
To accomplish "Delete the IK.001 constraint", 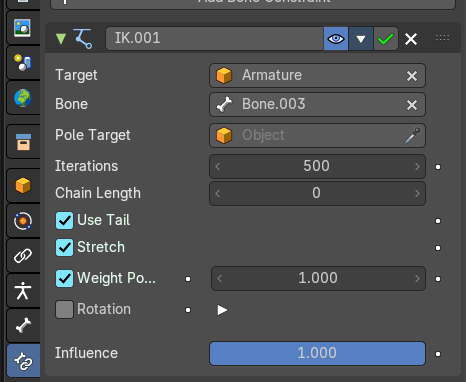I will (411, 39).
